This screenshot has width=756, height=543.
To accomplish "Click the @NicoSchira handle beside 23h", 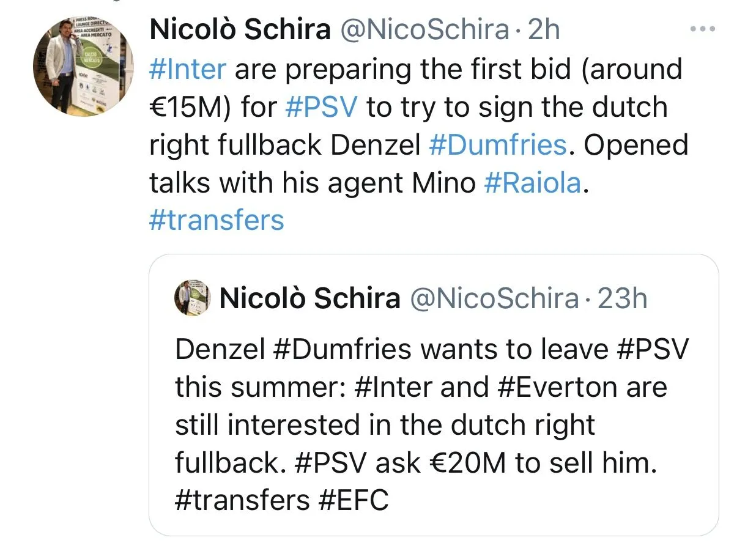I will [493, 298].
